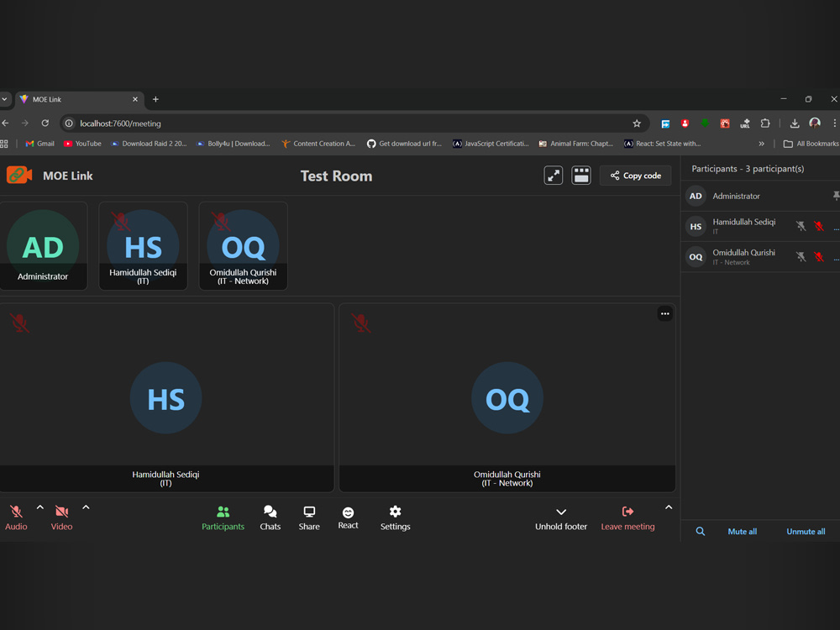Unmute microphone with the Audio button
Viewport: 840px width, 630px height.
(x=16, y=518)
